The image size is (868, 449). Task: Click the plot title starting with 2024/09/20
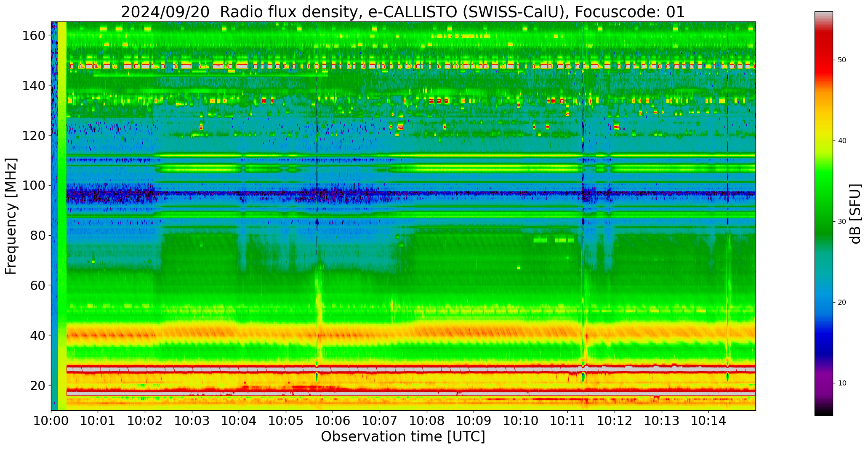pos(403,12)
